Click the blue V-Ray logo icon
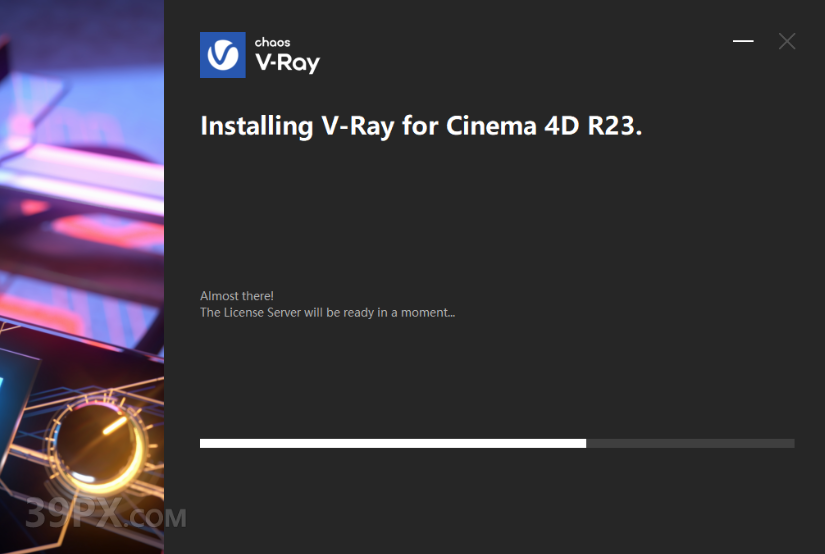This screenshot has height=554, width=825. 223,55
